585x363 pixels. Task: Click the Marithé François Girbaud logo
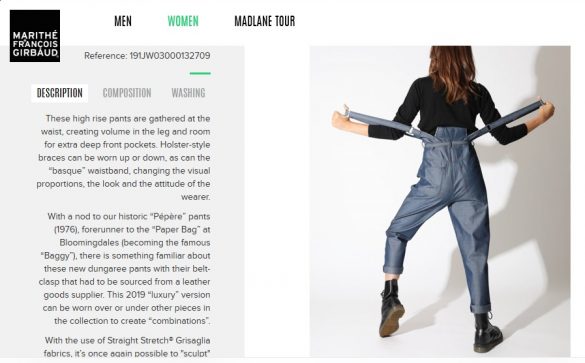[x=35, y=36]
